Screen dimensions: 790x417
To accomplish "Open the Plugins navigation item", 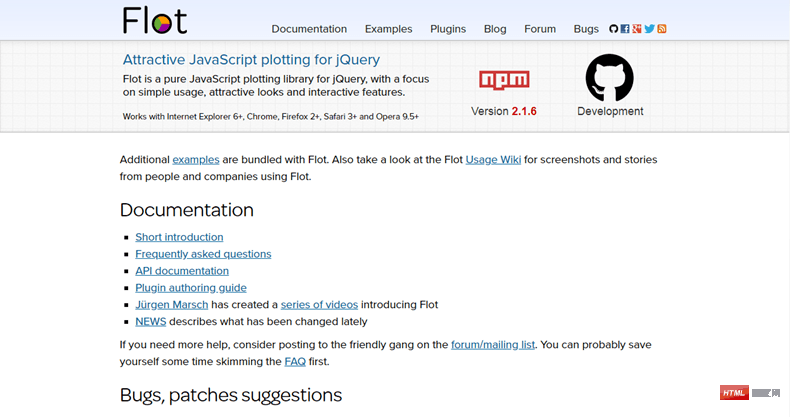I will tap(448, 29).
